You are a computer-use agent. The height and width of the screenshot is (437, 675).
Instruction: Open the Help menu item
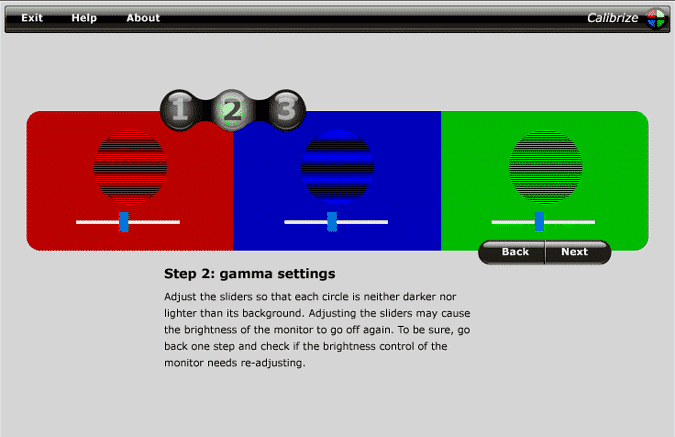coord(84,18)
